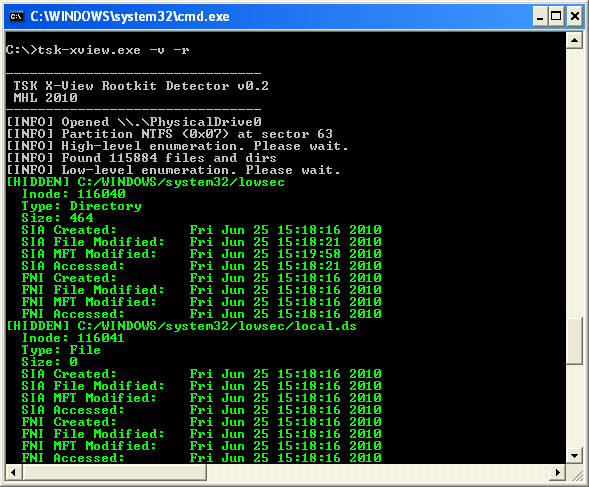Click the horizontal scrollbar left arrow

tap(14, 472)
